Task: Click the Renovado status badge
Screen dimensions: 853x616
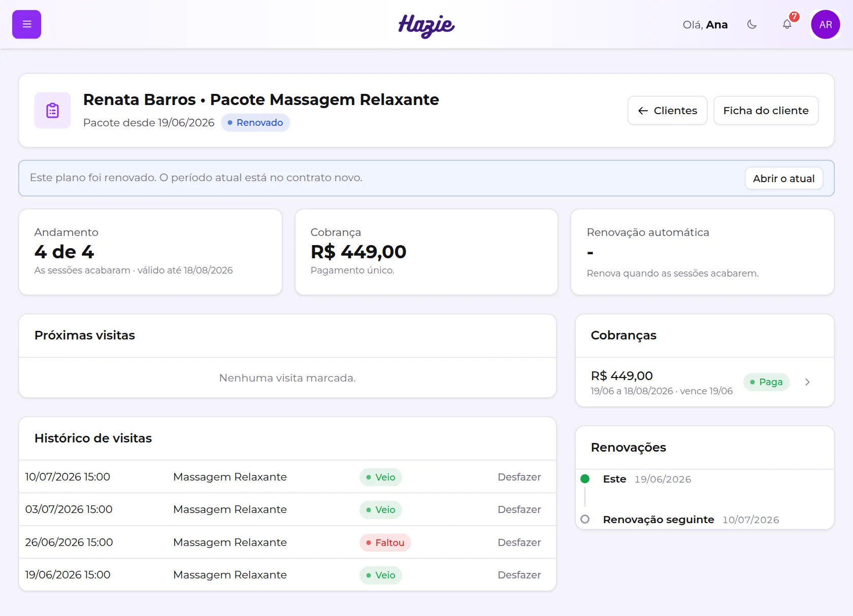Action: (255, 122)
